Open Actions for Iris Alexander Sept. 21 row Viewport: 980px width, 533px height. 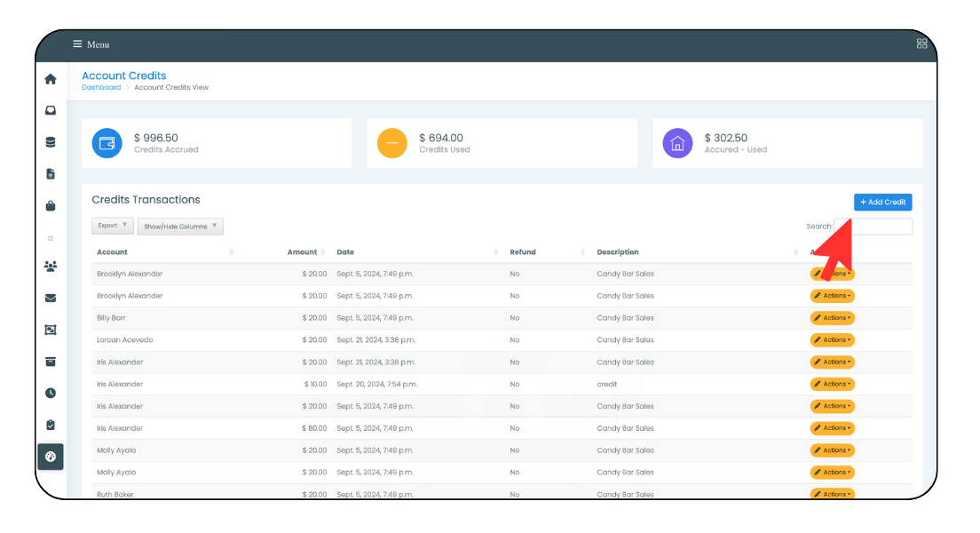[832, 362]
